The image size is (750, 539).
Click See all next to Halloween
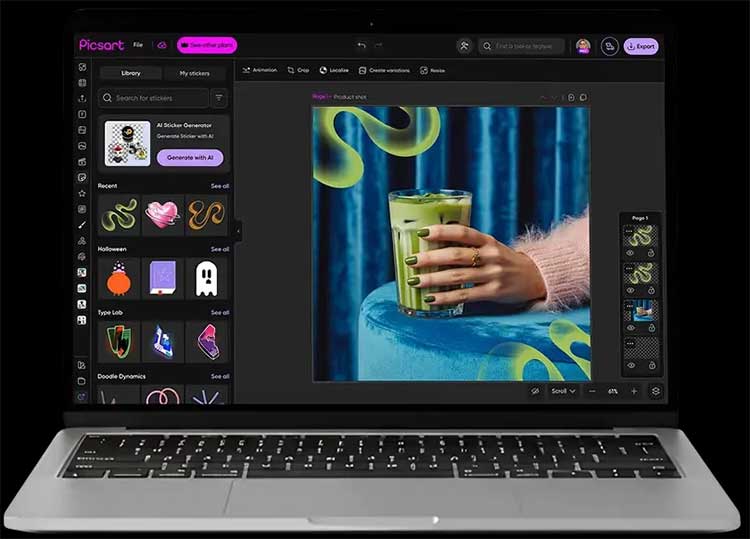click(x=220, y=249)
